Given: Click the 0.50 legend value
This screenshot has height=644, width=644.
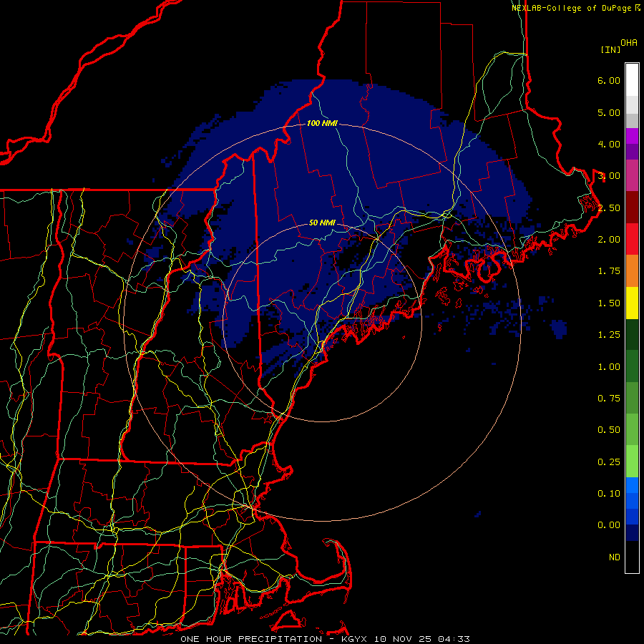Looking at the screenshot, I should (609, 430).
